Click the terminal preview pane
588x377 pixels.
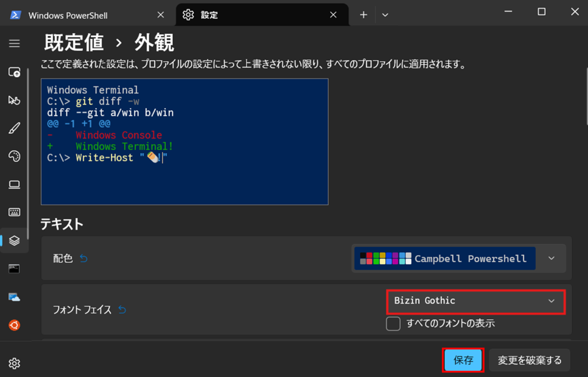point(185,142)
